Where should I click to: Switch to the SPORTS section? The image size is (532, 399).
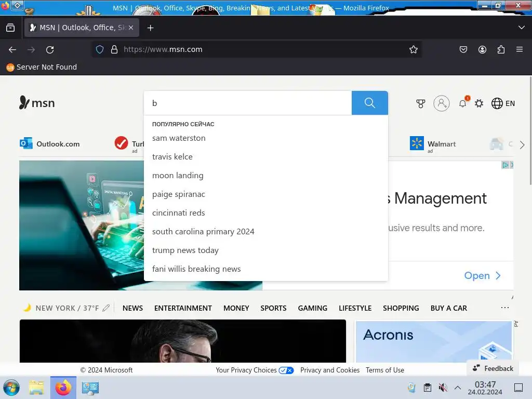[273, 308]
